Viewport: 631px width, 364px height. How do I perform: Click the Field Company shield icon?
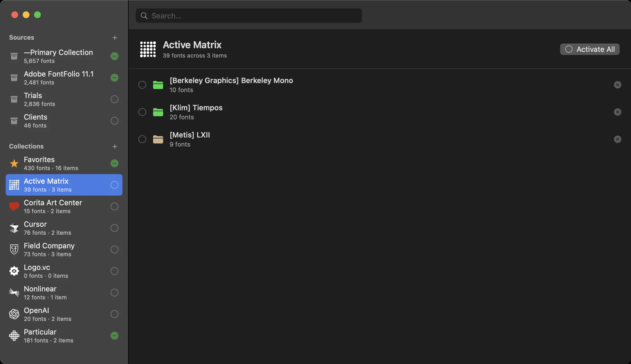coord(14,249)
